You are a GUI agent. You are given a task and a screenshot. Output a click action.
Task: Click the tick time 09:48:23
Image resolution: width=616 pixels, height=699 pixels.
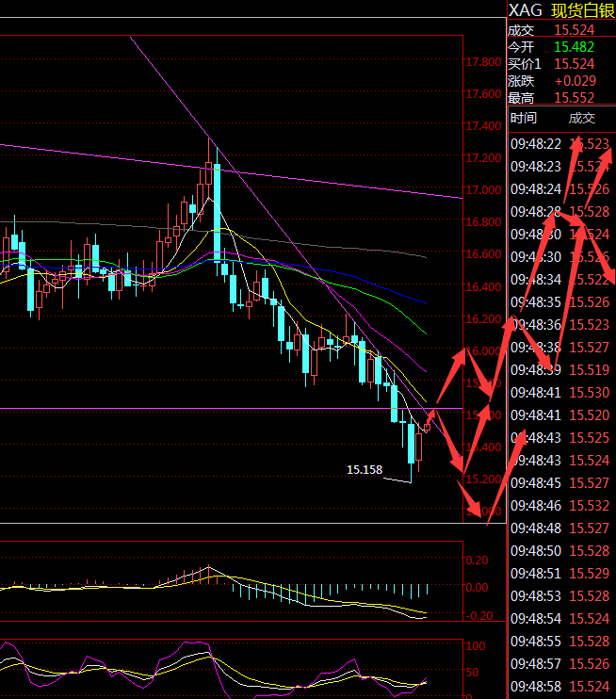[x=536, y=167]
